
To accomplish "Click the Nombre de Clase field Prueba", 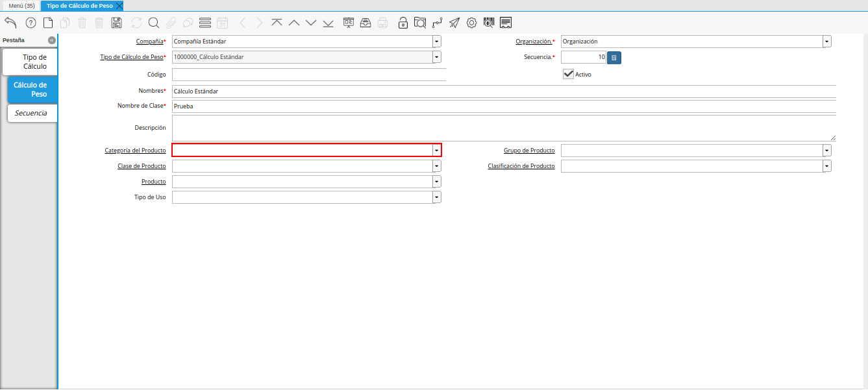I will tap(504, 106).
